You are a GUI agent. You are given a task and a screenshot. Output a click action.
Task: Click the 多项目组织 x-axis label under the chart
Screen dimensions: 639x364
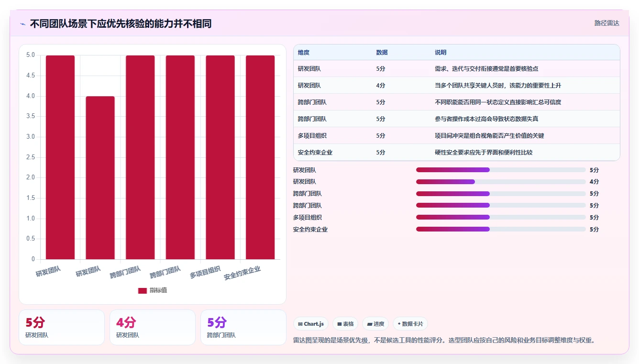pyautogui.click(x=205, y=272)
